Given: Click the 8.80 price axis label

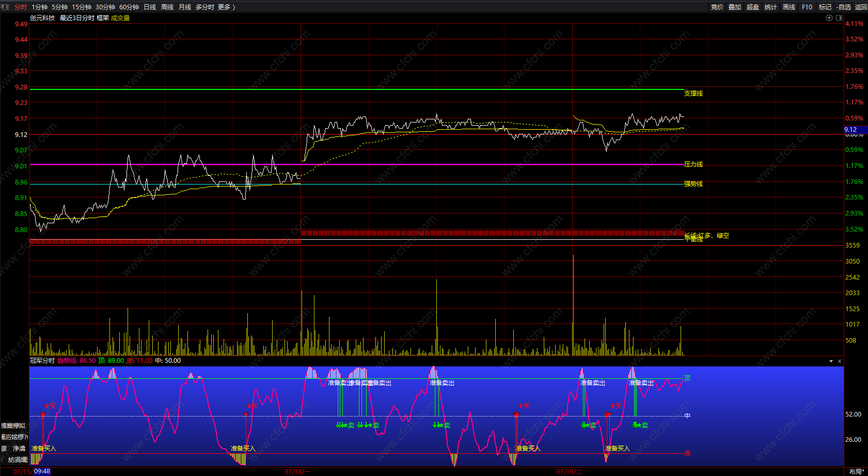Looking at the screenshot, I should [21, 230].
